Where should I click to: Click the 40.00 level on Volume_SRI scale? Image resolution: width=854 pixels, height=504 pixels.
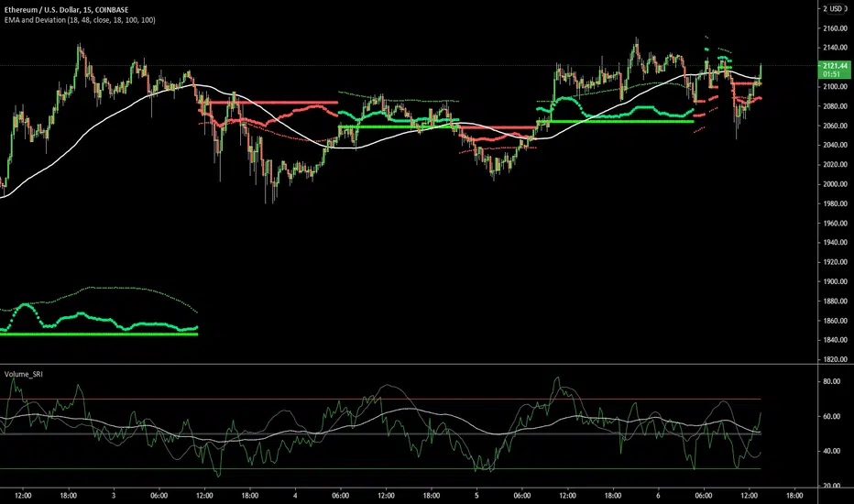tap(831, 451)
